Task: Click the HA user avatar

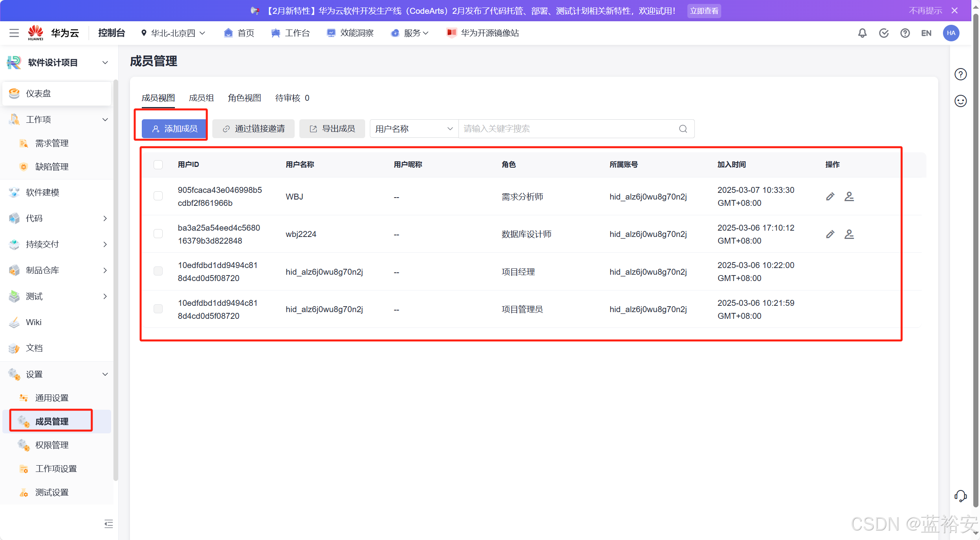Action: 951,33
